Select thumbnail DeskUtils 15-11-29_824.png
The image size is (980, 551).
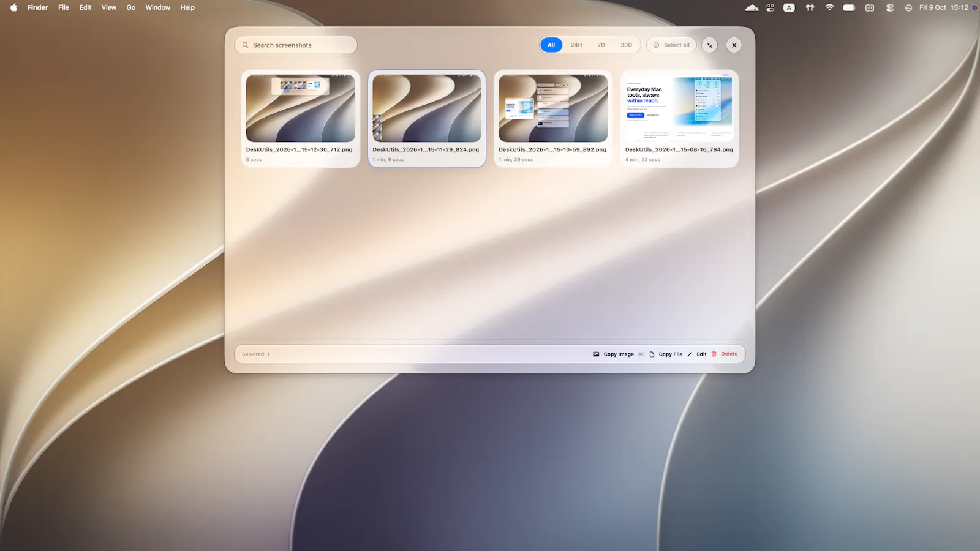click(x=427, y=108)
